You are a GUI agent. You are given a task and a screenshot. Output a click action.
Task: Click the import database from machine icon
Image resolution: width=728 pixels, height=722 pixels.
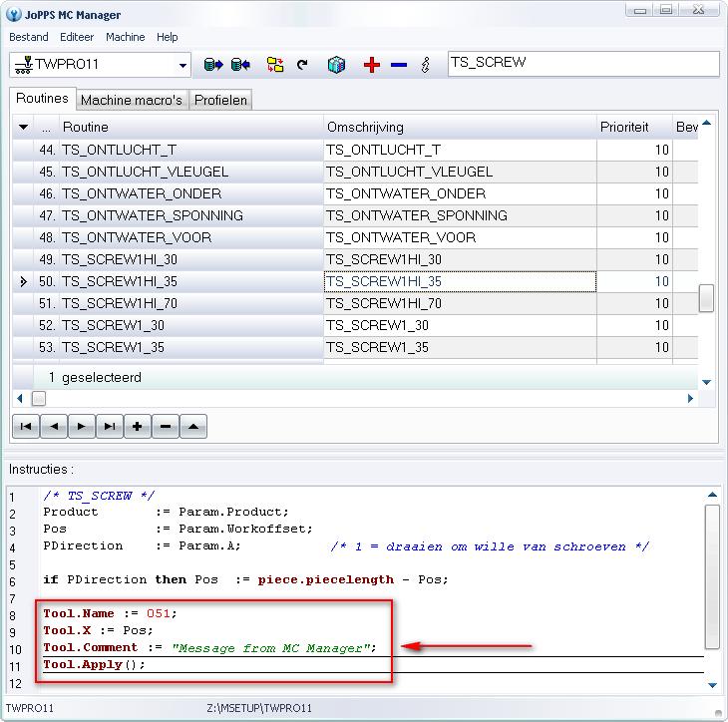(240, 65)
